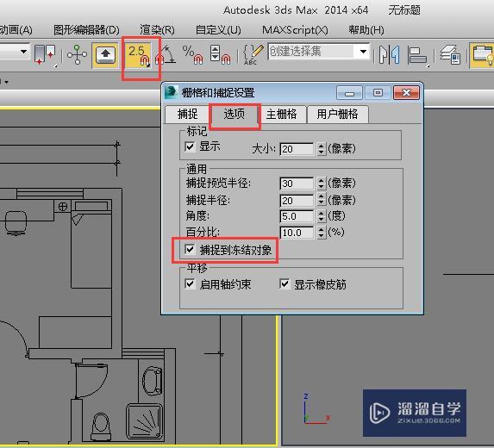Viewport: 494px width, 448px height.
Task: Switch to the 捕捉 tab
Action: click(187, 114)
